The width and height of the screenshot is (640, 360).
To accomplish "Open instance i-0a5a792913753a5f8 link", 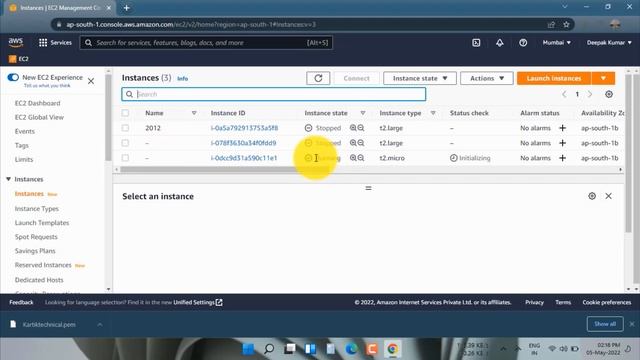I will point(244,128).
